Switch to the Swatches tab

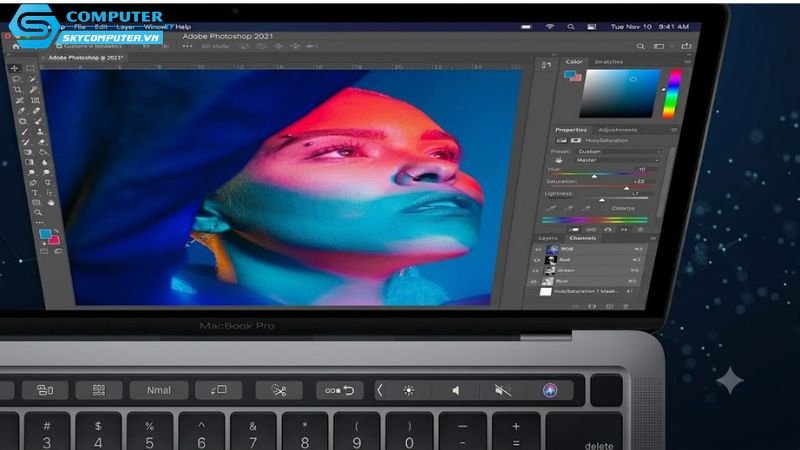coord(609,62)
